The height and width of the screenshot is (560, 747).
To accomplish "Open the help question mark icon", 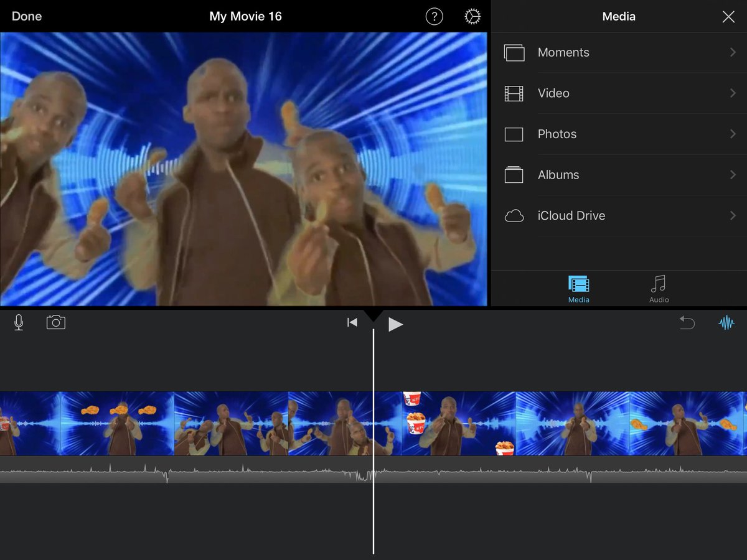I will [x=434, y=17].
